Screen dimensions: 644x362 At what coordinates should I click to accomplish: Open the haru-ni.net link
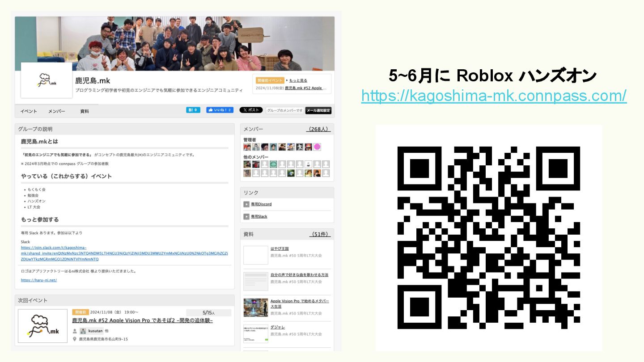pyautogui.click(x=39, y=280)
